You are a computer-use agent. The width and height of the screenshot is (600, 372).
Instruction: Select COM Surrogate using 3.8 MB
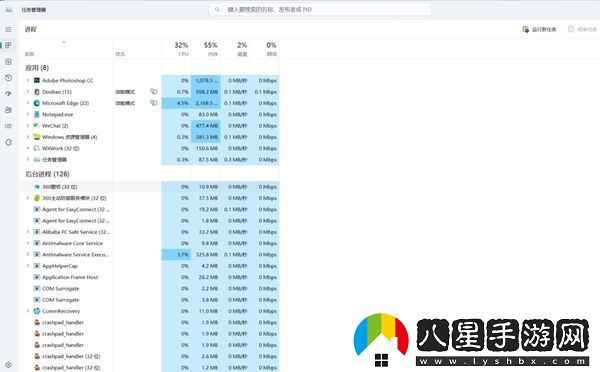(x=60, y=300)
